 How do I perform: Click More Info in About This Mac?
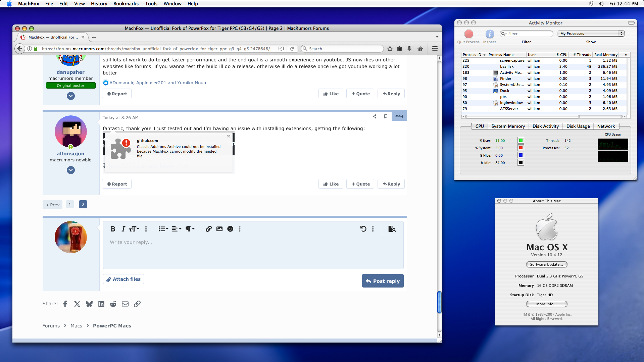coord(547,304)
